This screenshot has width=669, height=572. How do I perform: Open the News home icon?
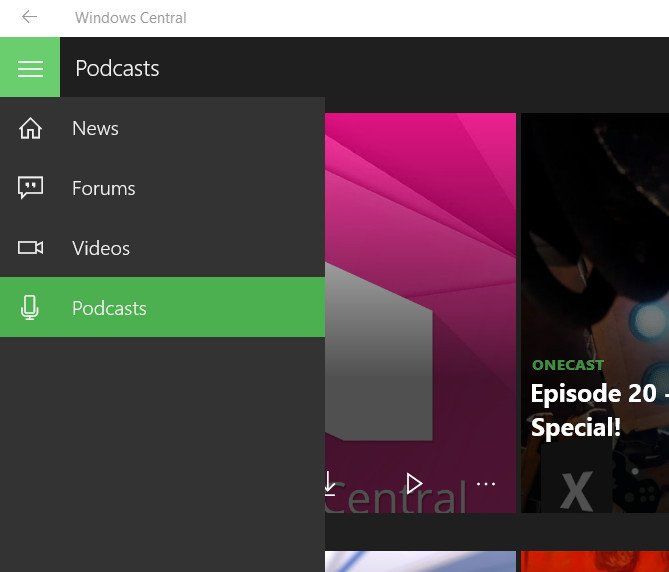[x=30, y=128]
